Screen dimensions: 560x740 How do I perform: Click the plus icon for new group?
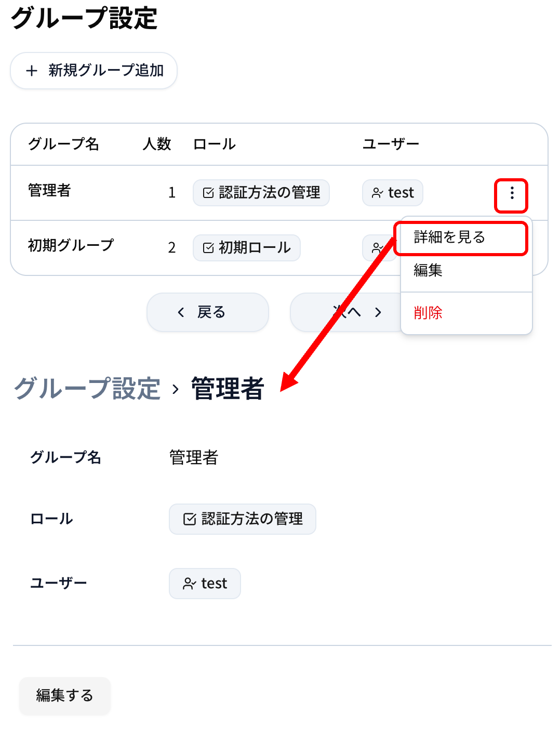tap(32, 71)
